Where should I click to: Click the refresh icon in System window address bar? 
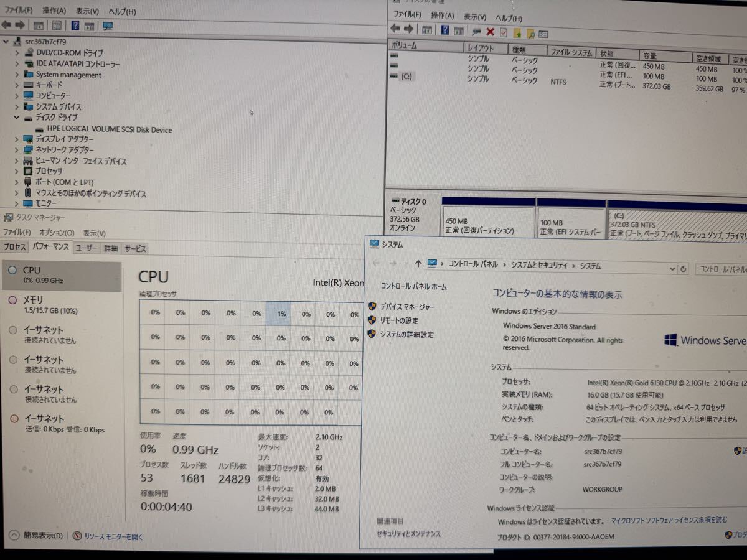[x=684, y=269]
